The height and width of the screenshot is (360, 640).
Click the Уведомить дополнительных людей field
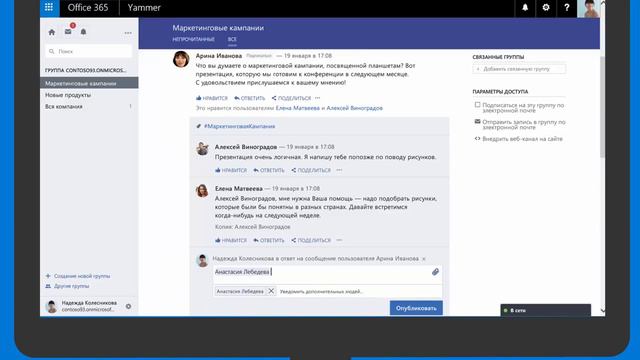coord(359,291)
